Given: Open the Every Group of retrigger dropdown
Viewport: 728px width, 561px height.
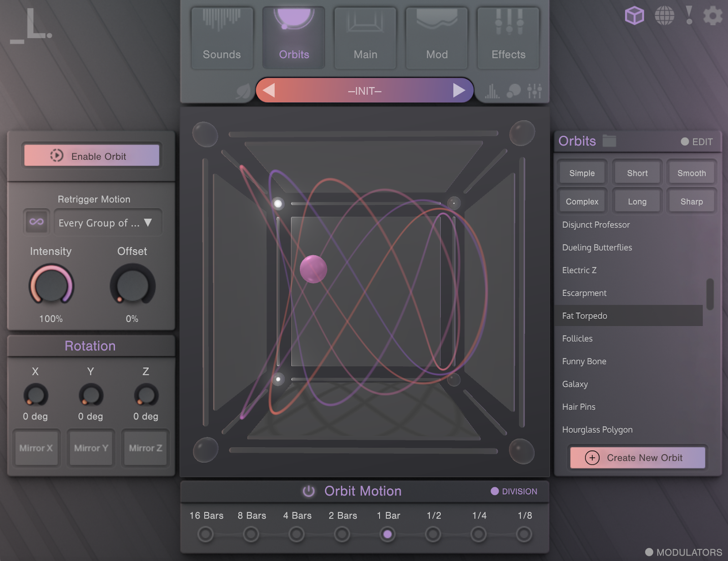Looking at the screenshot, I should (108, 223).
